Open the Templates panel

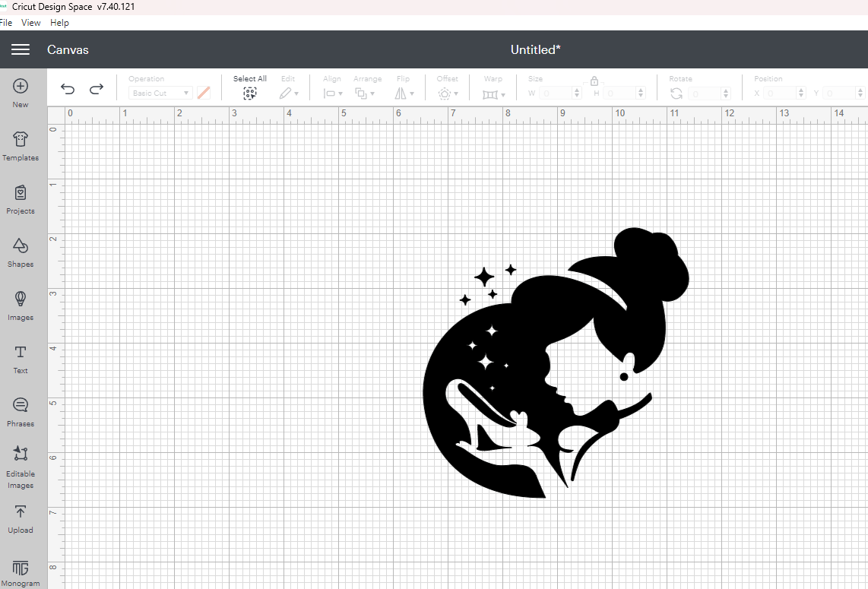coord(21,146)
